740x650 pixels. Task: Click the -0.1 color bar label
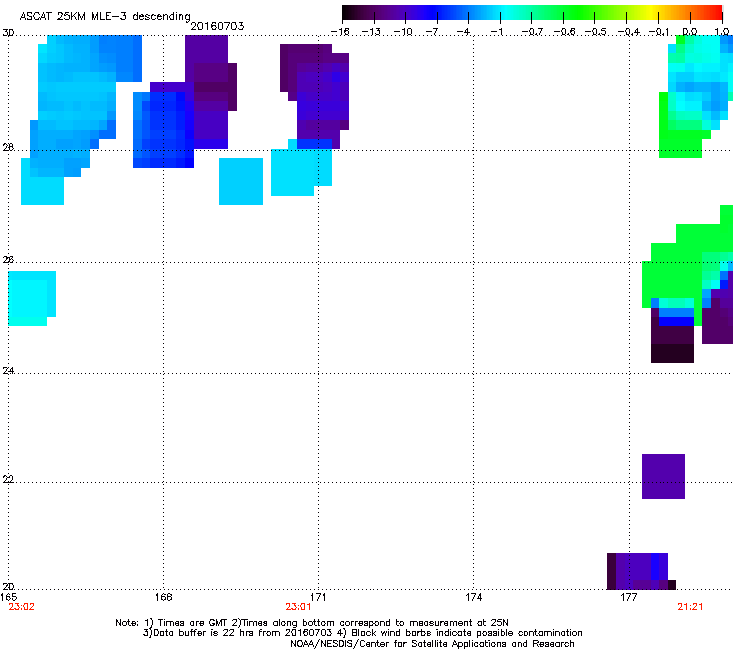click(x=659, y=32)
